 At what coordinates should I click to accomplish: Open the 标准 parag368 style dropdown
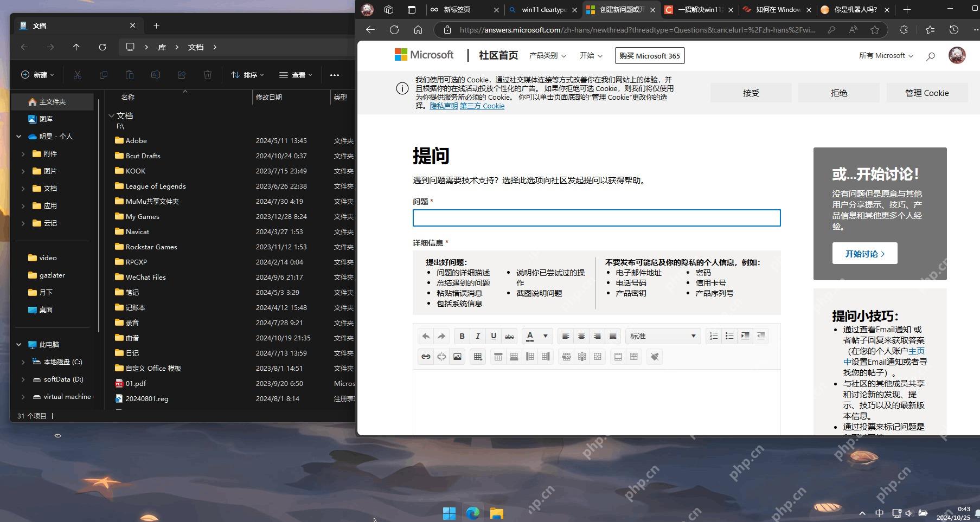pyautogui.click(x=663, y=336)
